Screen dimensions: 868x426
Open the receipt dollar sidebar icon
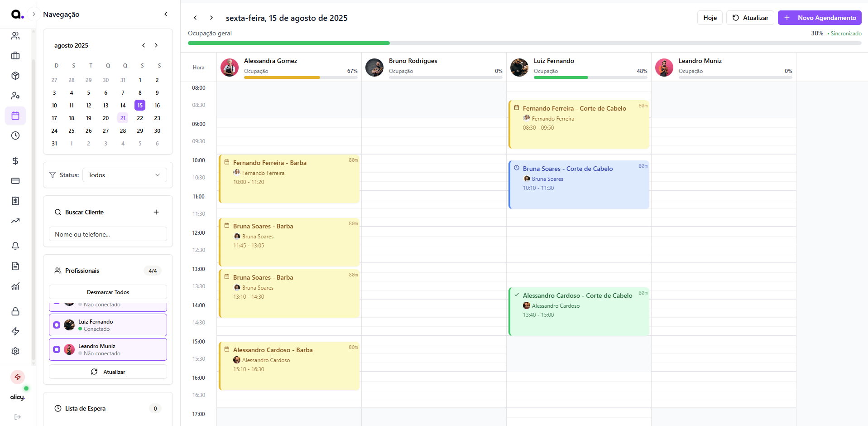click(x=15, y=201)
